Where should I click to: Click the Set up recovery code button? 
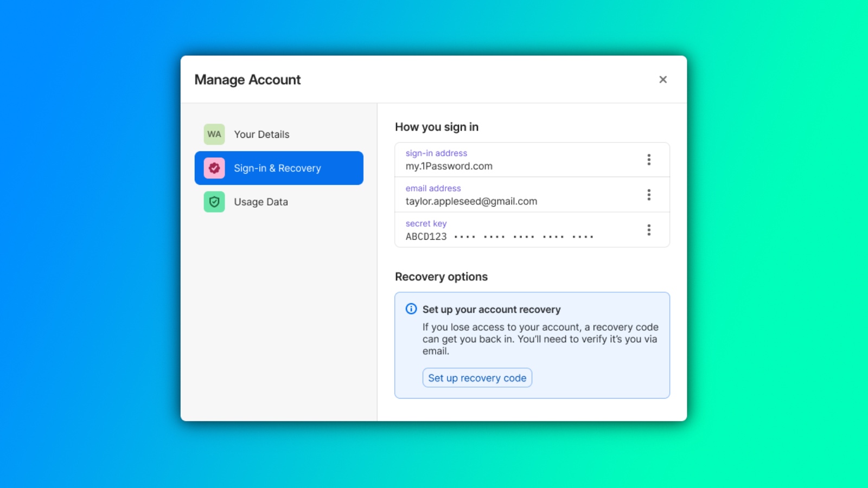click(x=477, y=378)
